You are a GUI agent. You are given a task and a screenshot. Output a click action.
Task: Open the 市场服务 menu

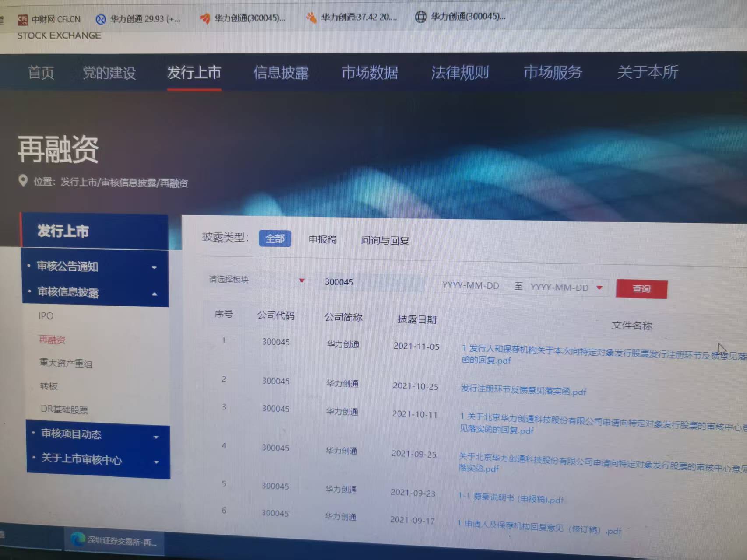(x=553, y=72)
